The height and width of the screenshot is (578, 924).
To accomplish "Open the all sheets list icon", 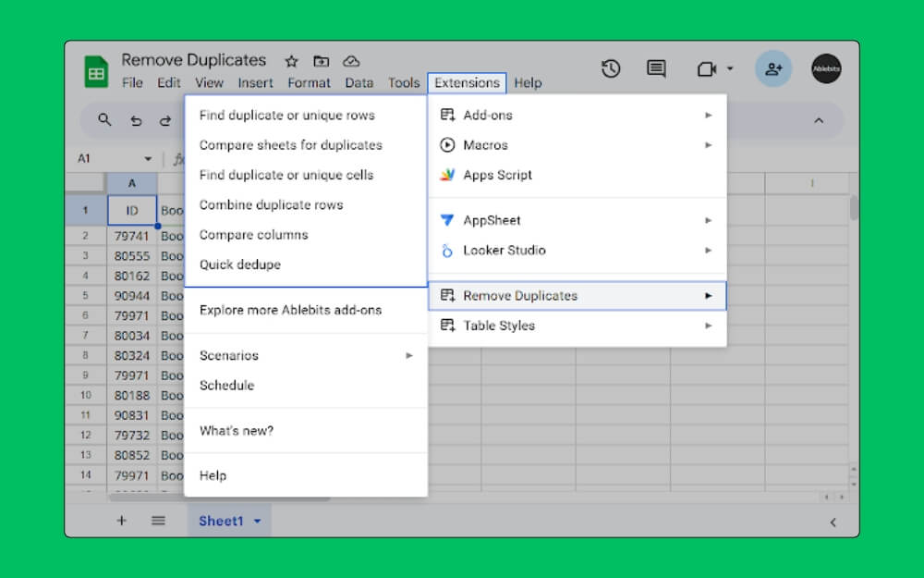I will click(x=158, y=521).
